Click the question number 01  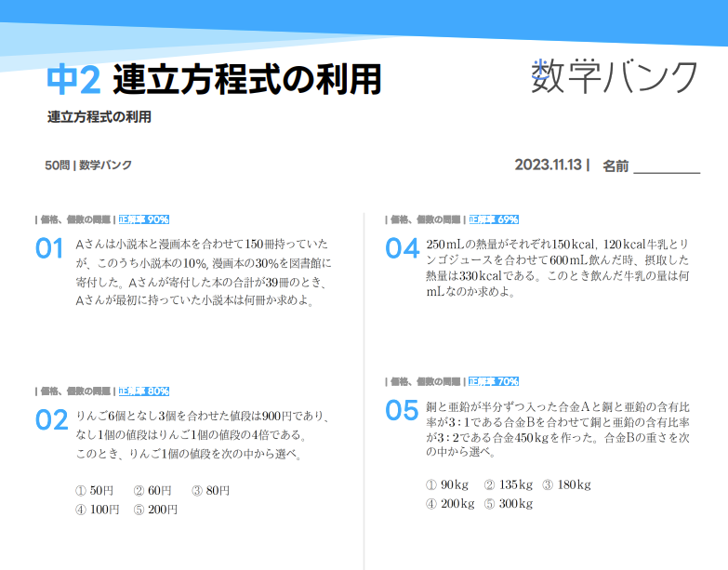tap(49, 248)
